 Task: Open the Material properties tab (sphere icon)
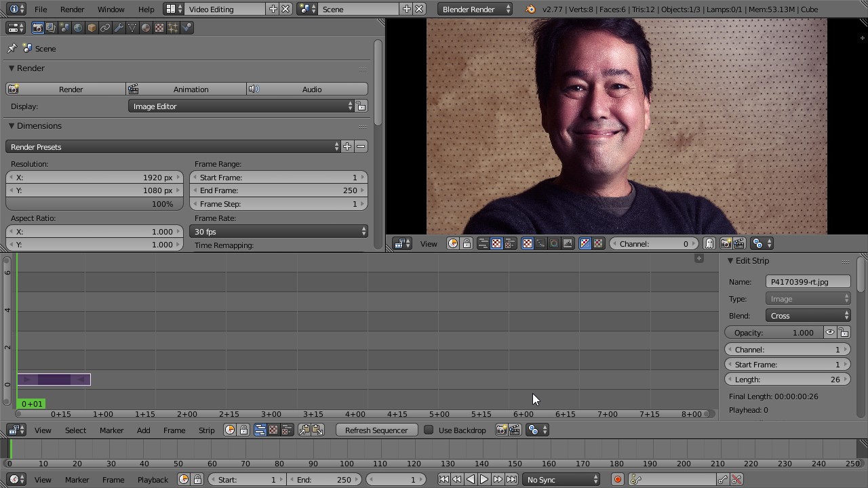[x=146, y=28]
